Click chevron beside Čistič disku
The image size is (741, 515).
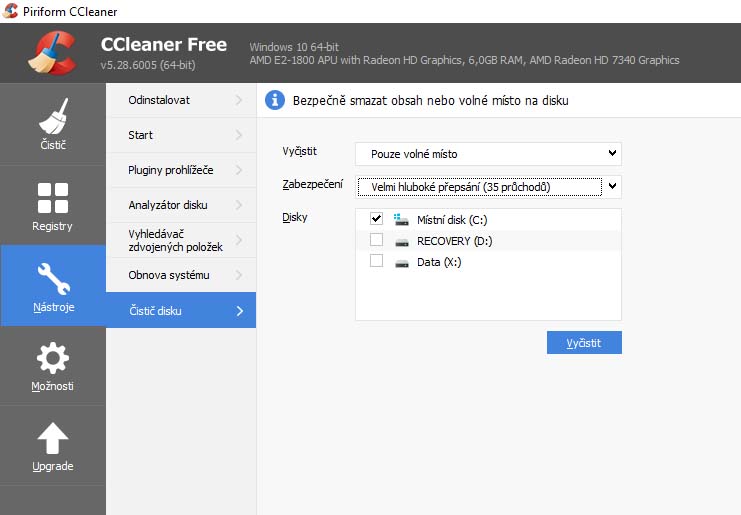point(240,310)
